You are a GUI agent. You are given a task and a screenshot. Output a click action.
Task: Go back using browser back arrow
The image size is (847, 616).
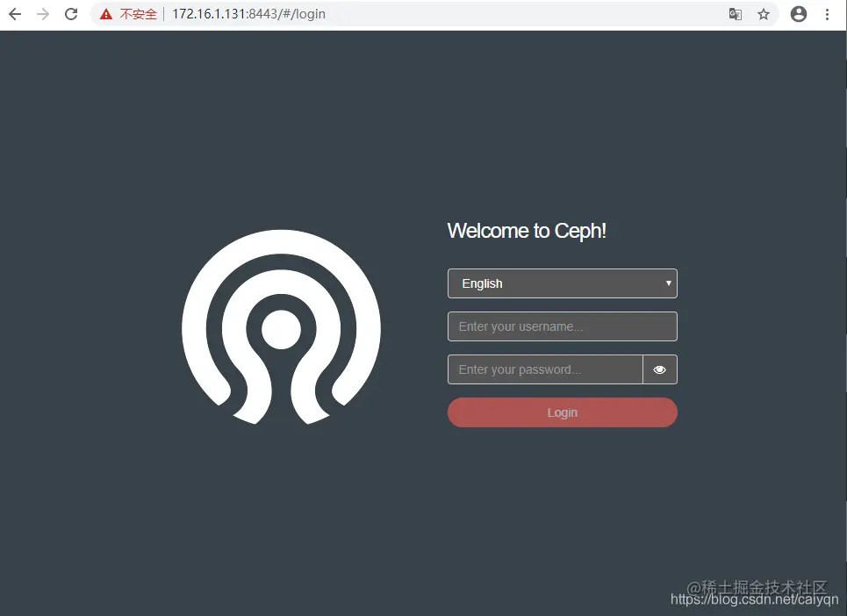[15, 14]
